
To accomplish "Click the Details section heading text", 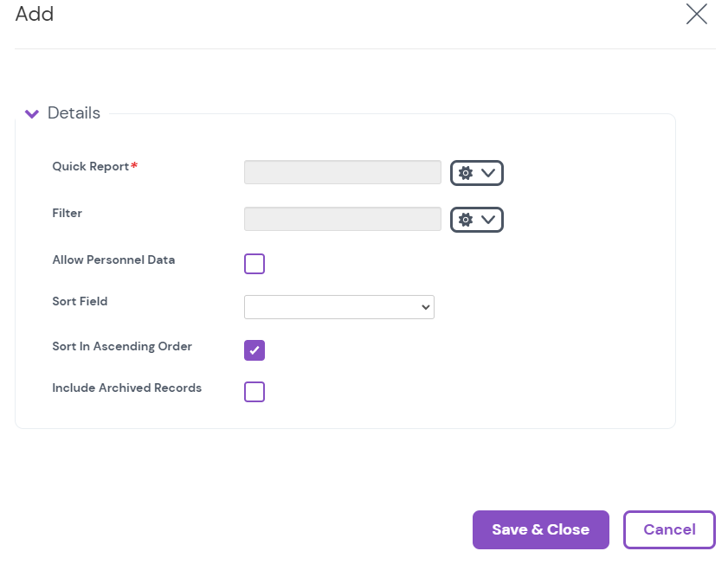I will [x=74, y=113].
